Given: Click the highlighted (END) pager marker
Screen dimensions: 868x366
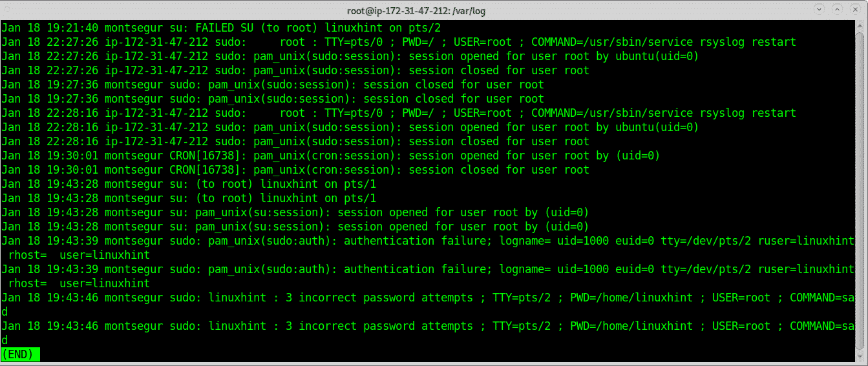Looking at the screenshot, I should pos(21,354).
